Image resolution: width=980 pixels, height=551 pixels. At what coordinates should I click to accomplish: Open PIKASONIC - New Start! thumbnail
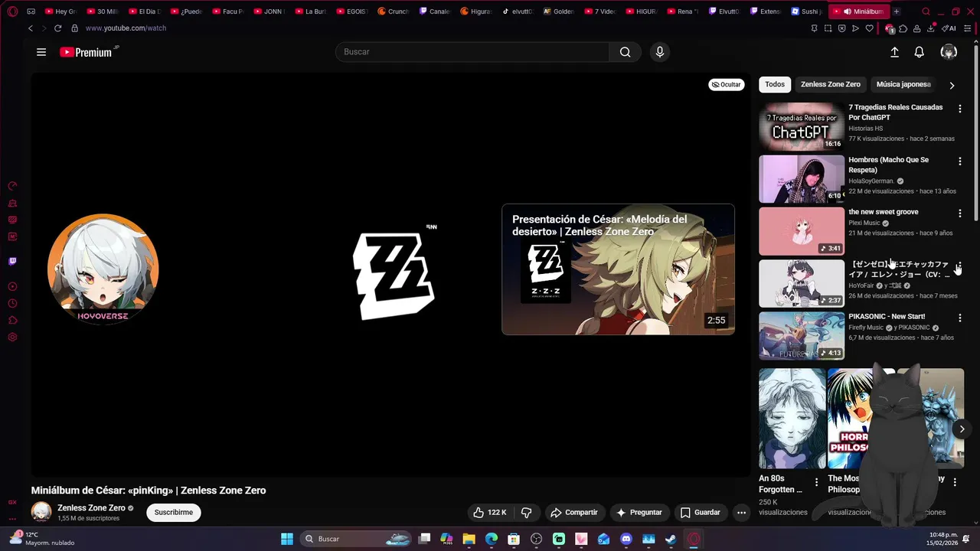tap(801, 335)
